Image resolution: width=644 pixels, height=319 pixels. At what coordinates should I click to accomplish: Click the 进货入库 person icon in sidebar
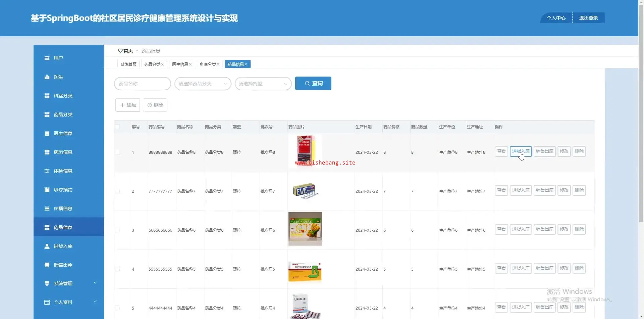[x=47, y=246]
